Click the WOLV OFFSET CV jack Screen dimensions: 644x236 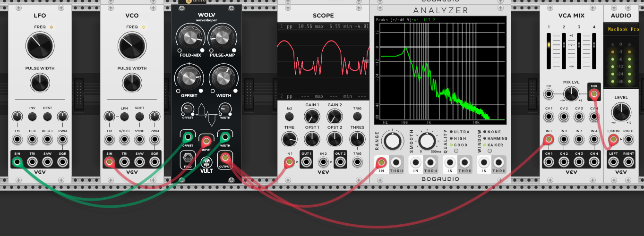(x=188, y=137)
